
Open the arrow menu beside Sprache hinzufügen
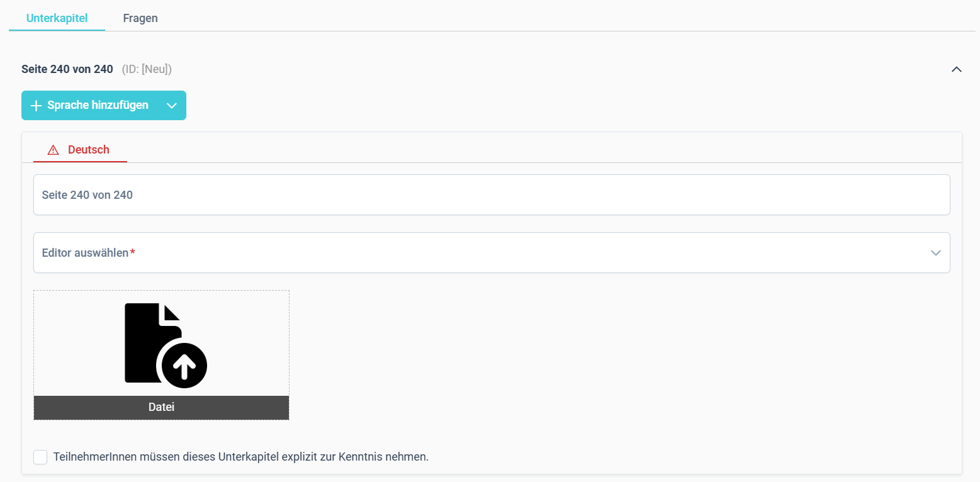(172, 106)
